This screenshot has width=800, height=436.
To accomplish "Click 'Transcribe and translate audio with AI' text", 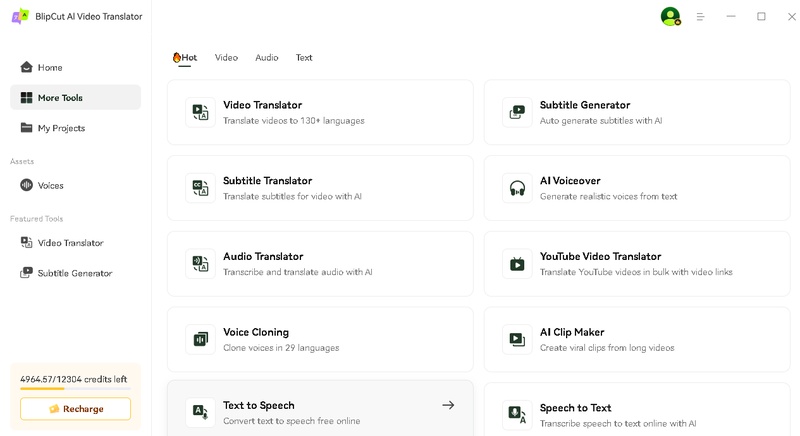I will point(297,272).
